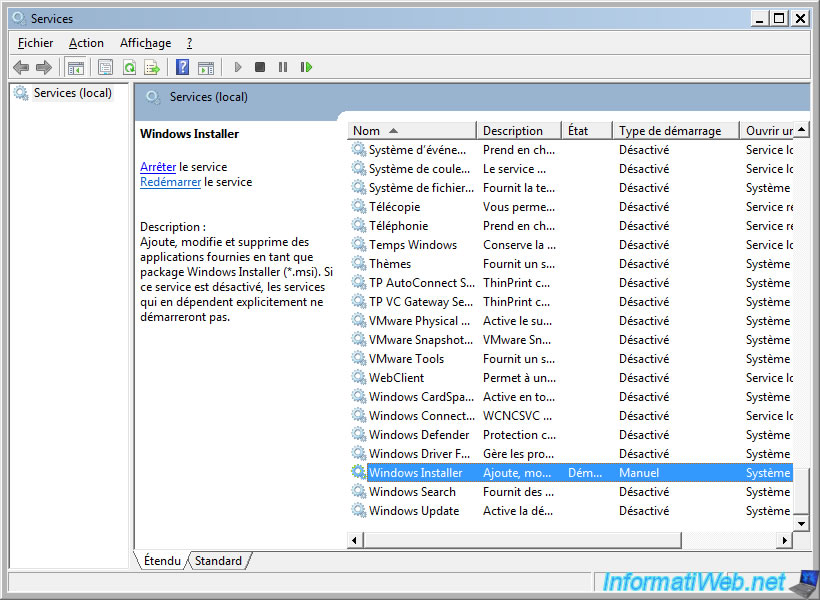Click the vertical scrollbar down arrow
The width and height of the screenshot is (820, 600).
point(801,524)
